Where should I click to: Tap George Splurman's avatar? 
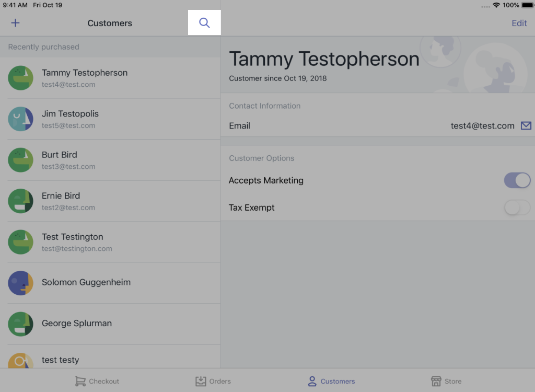(x=20, y=324)
